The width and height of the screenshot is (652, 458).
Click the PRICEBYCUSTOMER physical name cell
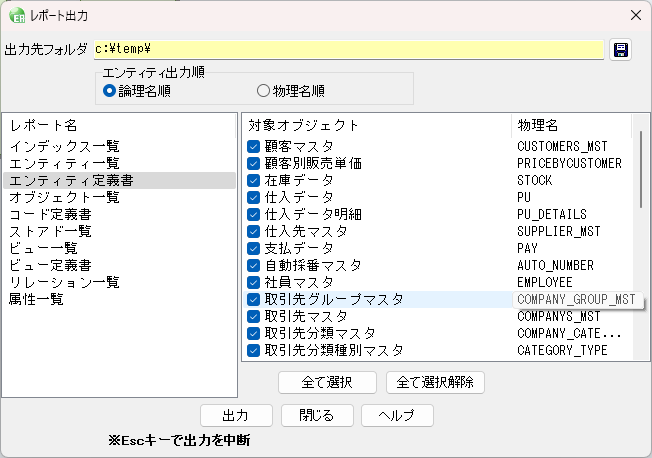569,163
